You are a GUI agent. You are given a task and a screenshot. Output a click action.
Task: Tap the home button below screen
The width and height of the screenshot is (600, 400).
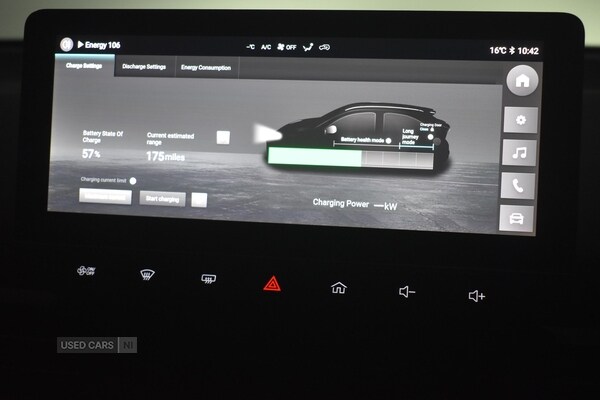click(339, 288)
